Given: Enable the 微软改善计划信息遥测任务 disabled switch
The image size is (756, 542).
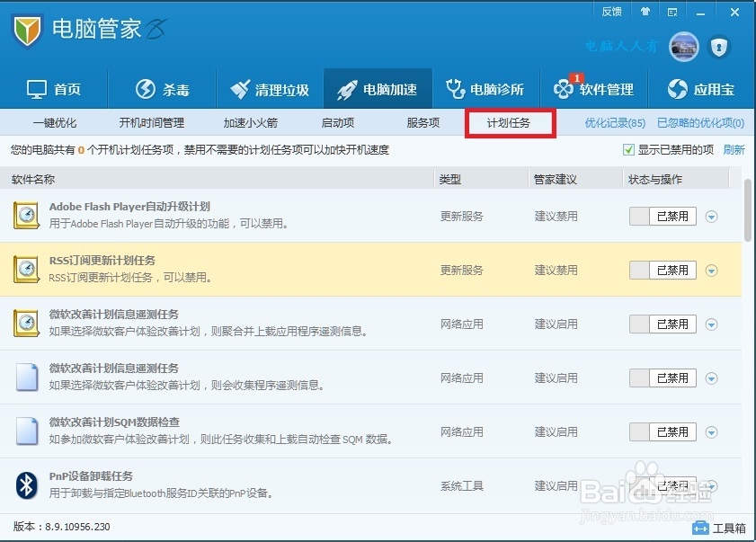Looking at the screenshot, I should pyautogui.click(x=663, y=324).
